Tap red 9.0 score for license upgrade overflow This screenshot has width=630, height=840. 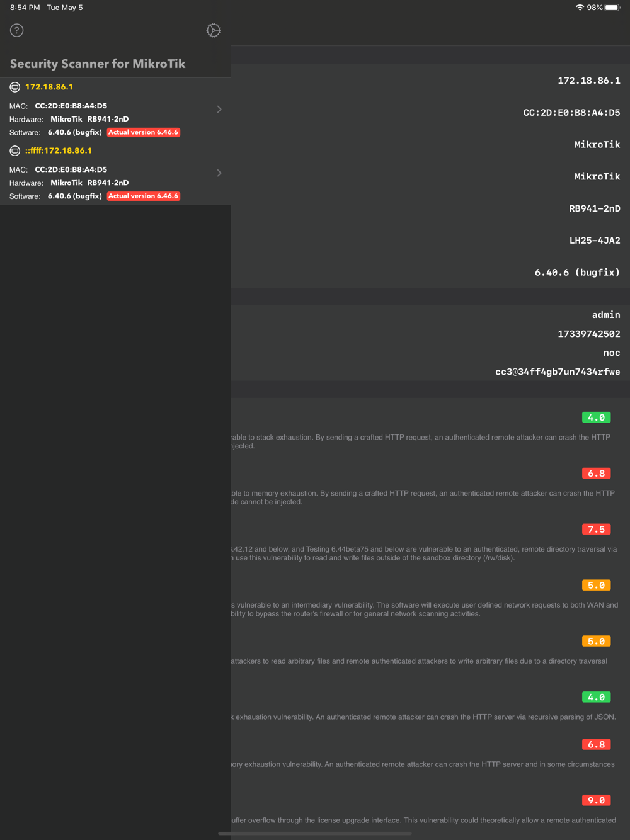pos(596,801)
